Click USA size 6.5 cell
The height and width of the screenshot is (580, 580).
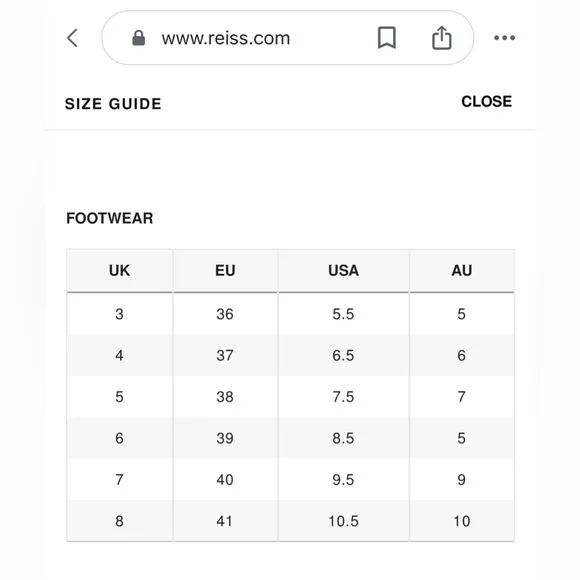344,355
